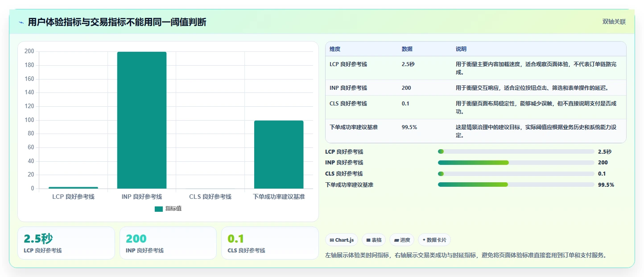Click the y-axis value 100
Image resolution: width=644 pixels, height=277 pixels.
point(29,120)
